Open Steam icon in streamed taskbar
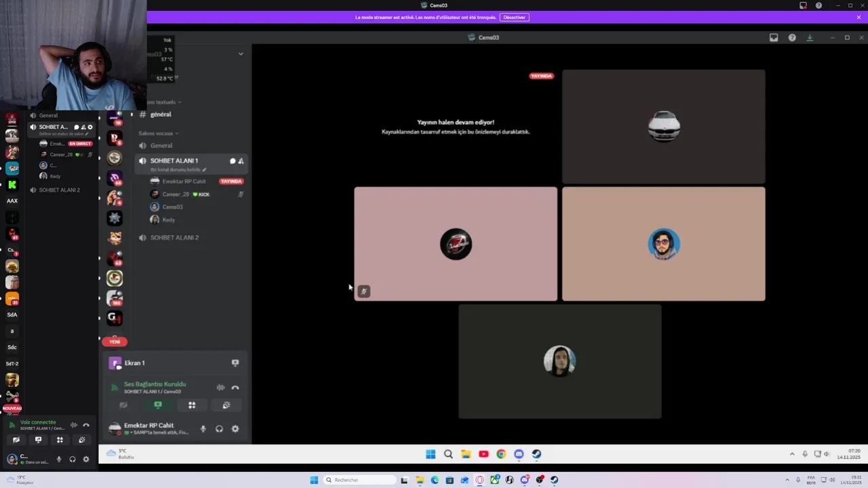The image size is (868, 488). click(536, 454)
